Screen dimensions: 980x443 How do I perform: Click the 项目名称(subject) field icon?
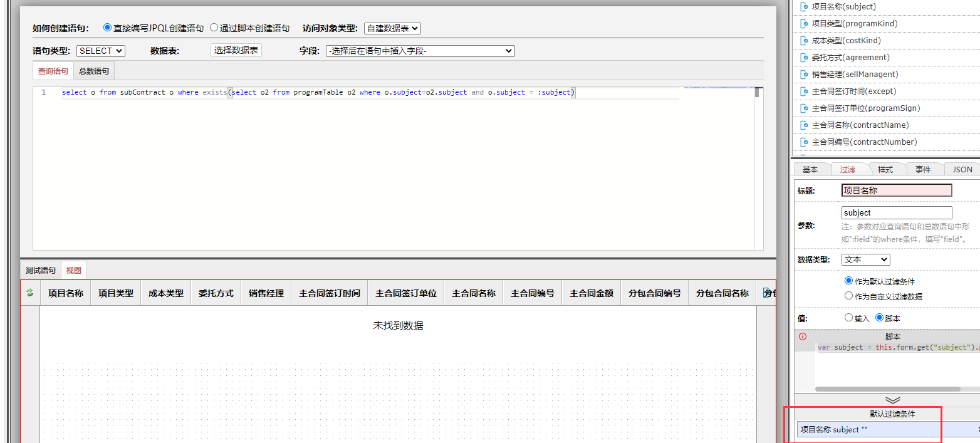(804, 7)
